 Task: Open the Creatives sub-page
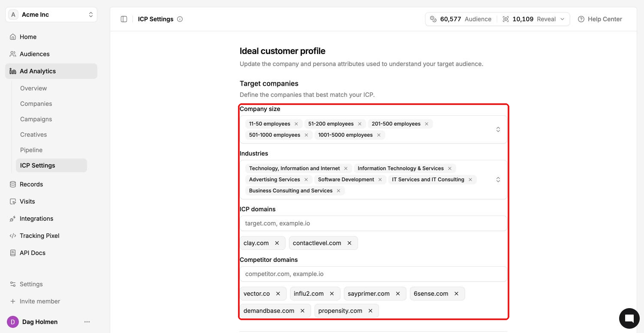point(51,135)
